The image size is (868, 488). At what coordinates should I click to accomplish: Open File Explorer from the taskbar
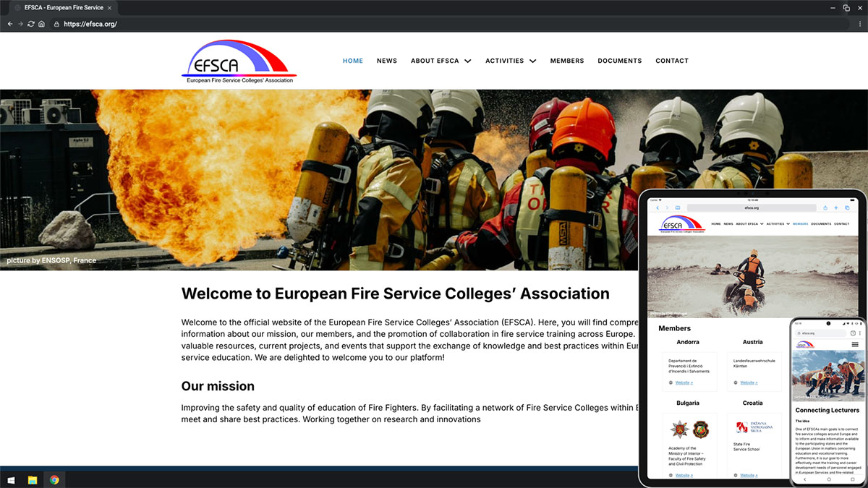pos(33,479)
